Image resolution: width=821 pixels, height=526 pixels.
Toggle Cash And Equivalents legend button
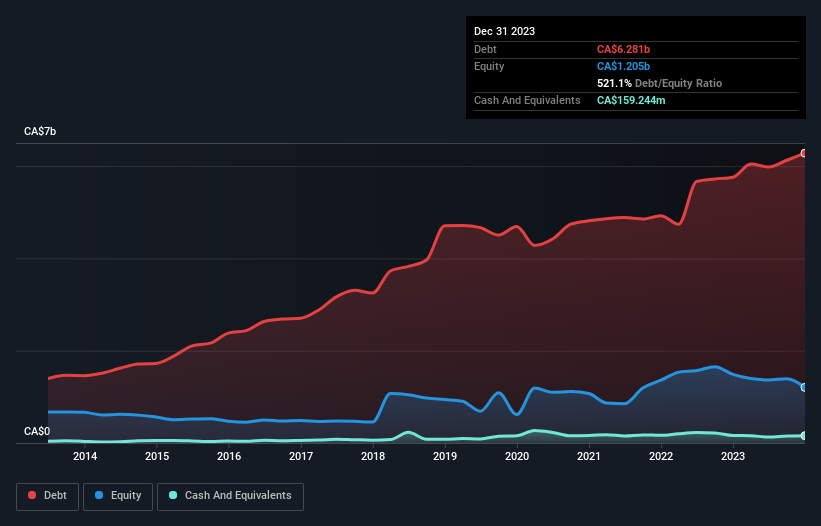(230, 496)
